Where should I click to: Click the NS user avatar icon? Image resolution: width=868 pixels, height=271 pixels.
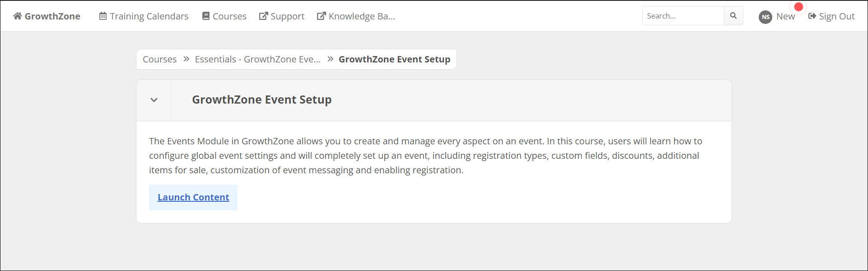(765, 17)
